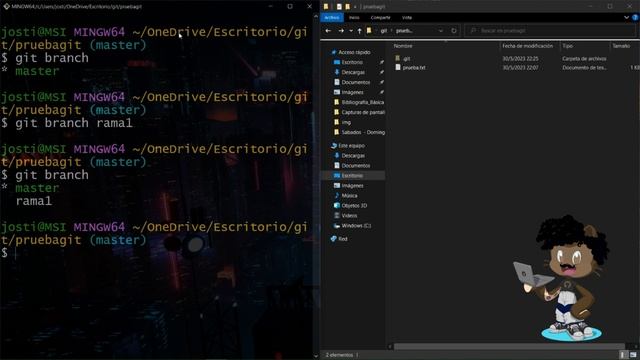Go back with the Explorer back arrow
The width and height of the screenshot is (640, 360).
coord(328,31)
